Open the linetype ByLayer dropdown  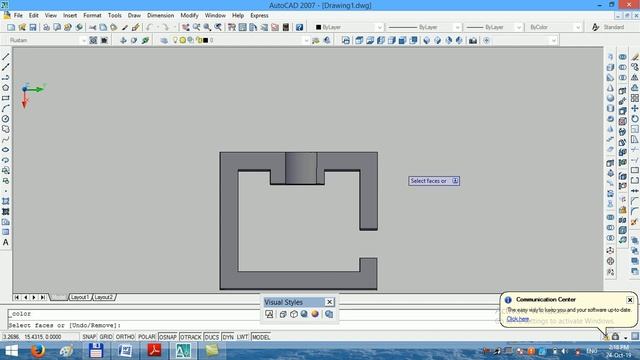(x=457, y=27)
